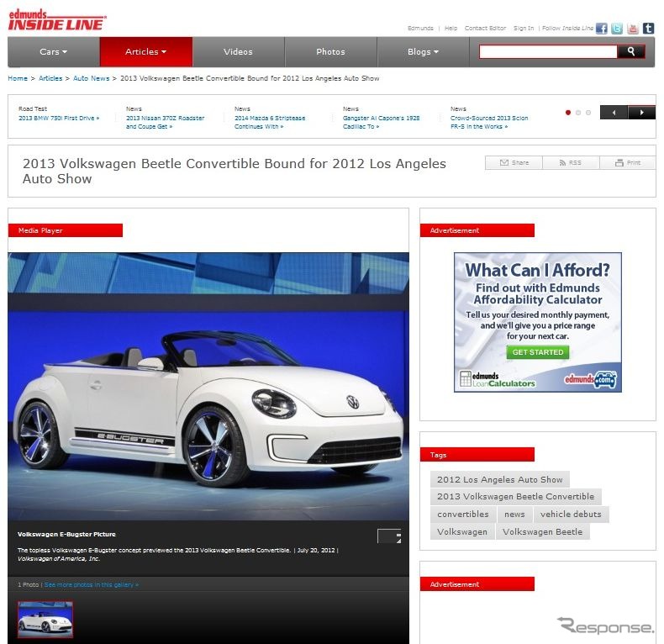Go to the Videos section

tap(239, 51)
